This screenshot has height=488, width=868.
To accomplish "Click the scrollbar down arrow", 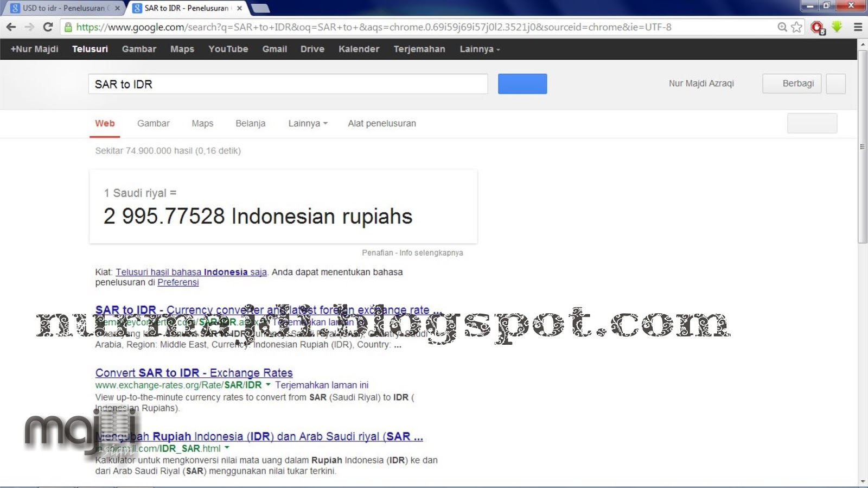I will click(x=863, y=481).
